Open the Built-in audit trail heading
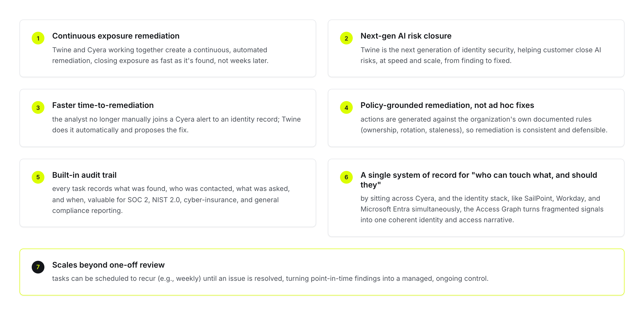This screenshot has width=644, height=315. 84,175
